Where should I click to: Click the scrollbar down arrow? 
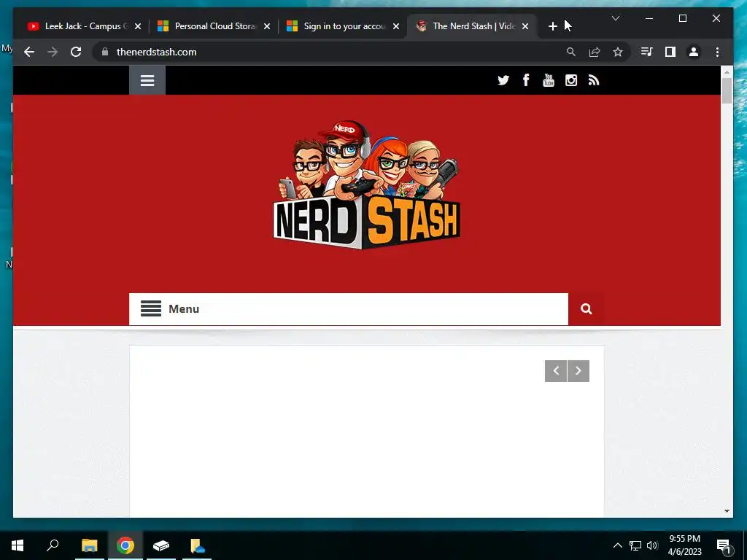[727, 511]
